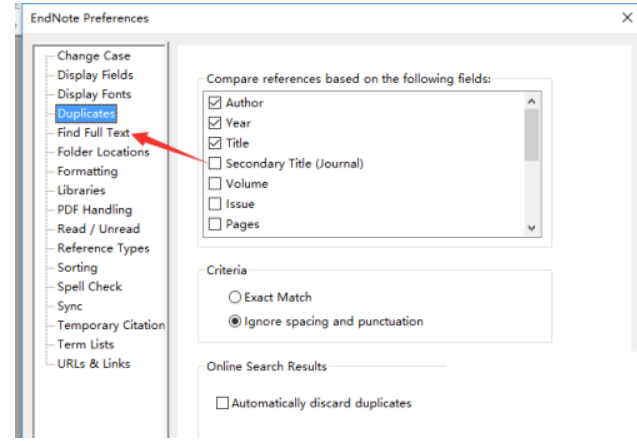Select Exact Match criteria
This screenshot has width=637, height=444.
pos(235,297)
